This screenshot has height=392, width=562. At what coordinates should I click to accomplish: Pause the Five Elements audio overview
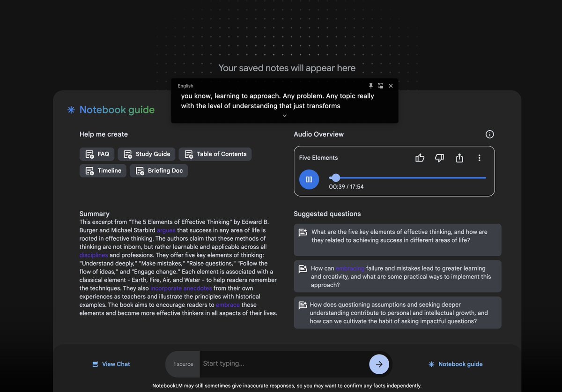click(309, 179)
